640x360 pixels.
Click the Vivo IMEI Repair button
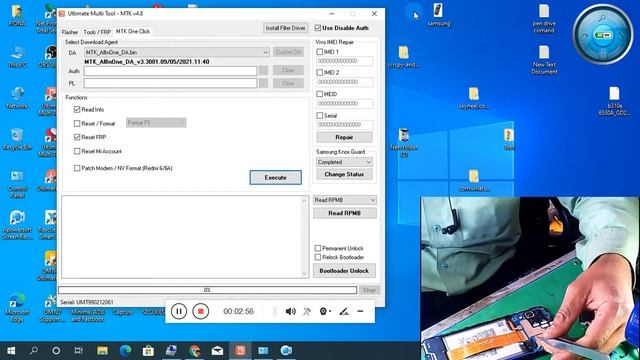tap(344, 137)
